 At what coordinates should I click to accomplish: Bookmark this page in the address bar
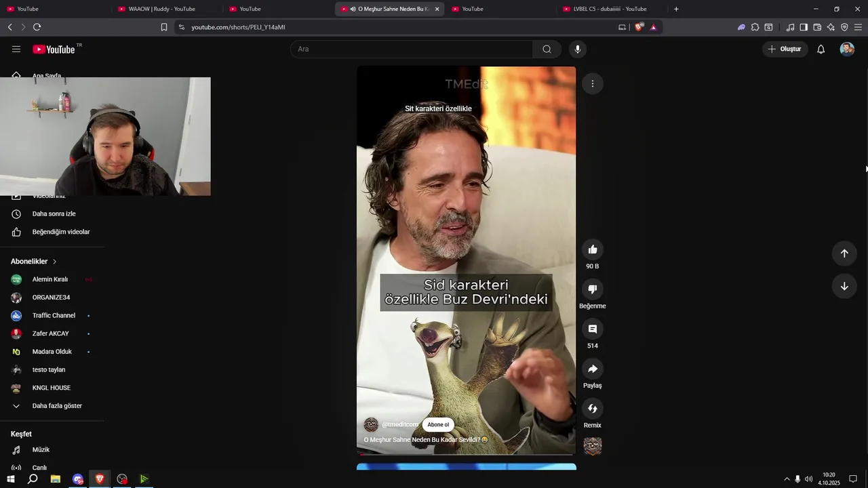tap(164, 27)
